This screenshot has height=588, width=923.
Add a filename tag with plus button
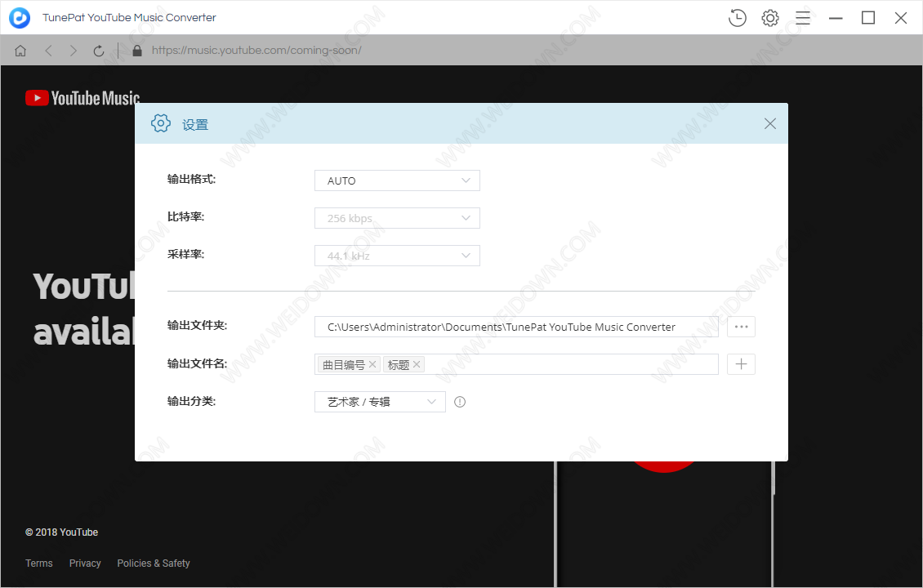tap(741, 364)
